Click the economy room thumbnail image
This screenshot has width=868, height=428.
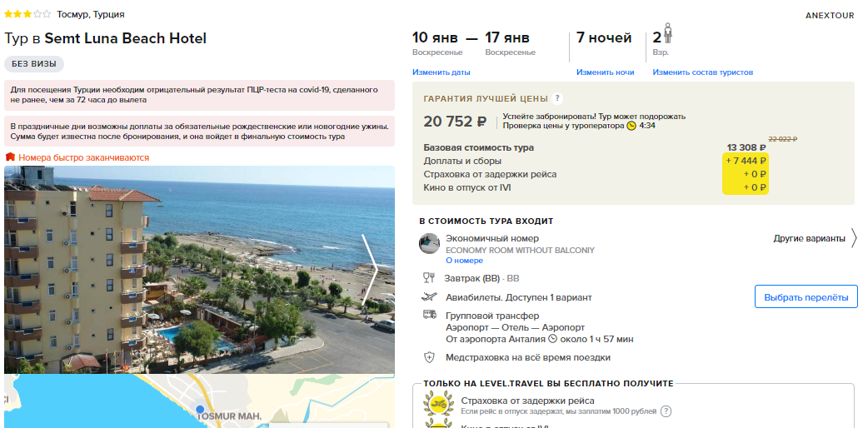pyautogui.click(x=429, y=244)
